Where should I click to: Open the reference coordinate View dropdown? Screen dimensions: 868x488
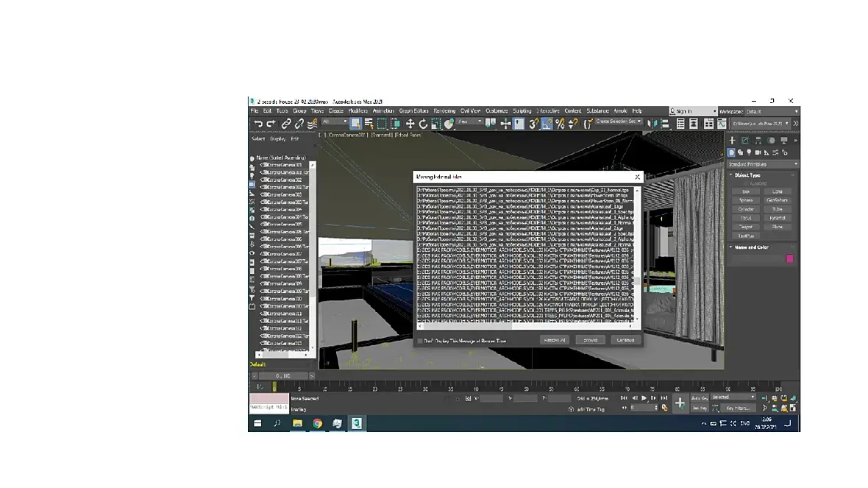(x=470, y=122)
